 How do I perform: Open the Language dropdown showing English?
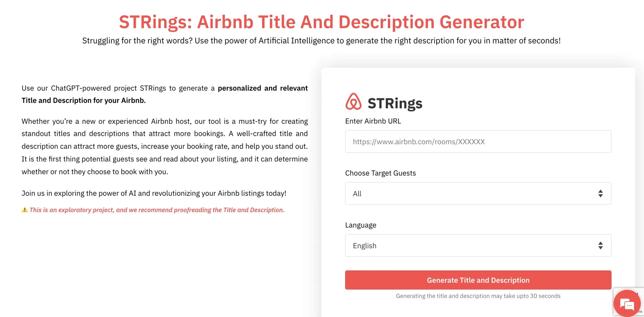click(473, 245)
